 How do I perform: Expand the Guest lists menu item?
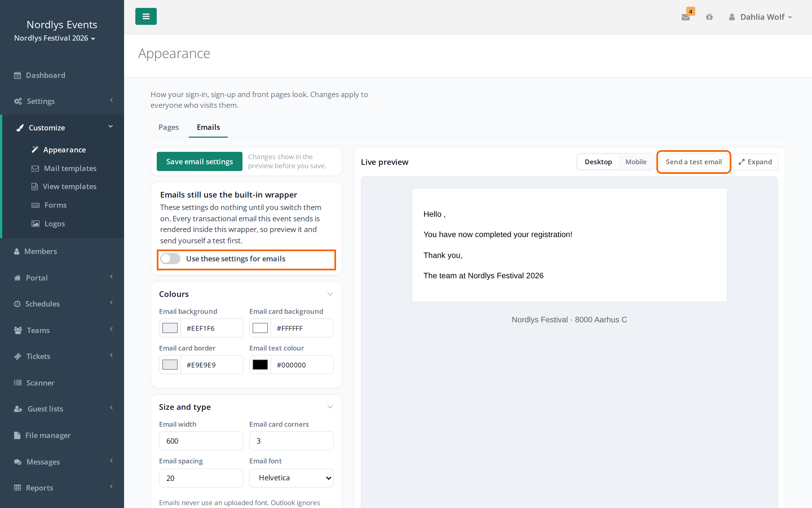coord(62,409)
